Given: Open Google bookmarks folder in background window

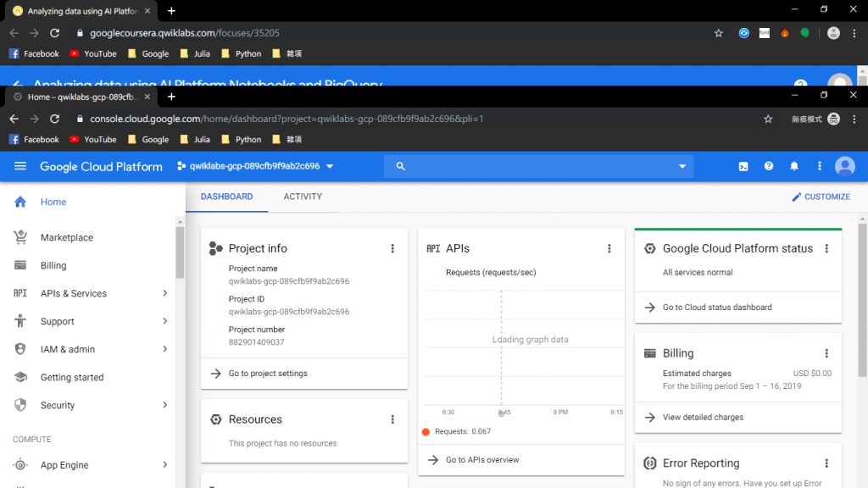Looking at the screenshot, I should coord(148,53).
